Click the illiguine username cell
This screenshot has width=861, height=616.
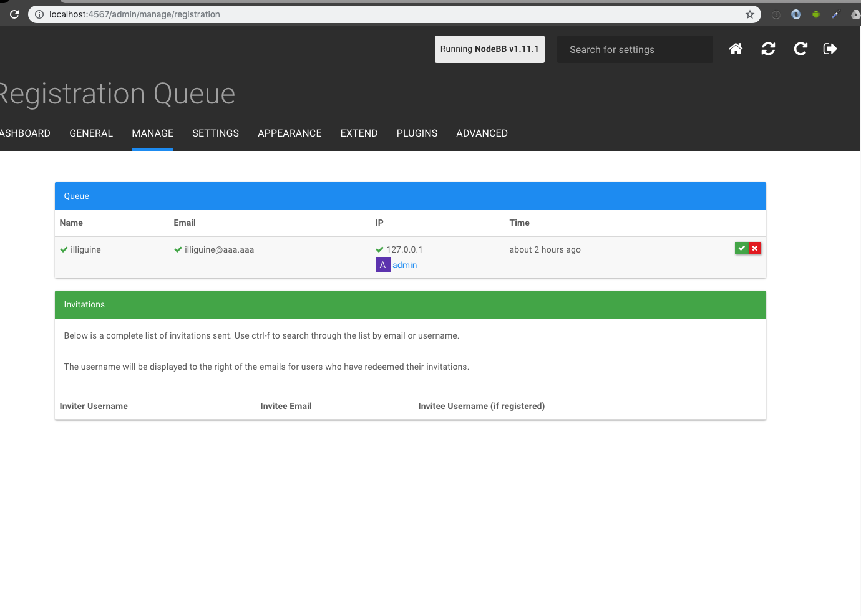point(85,249)
